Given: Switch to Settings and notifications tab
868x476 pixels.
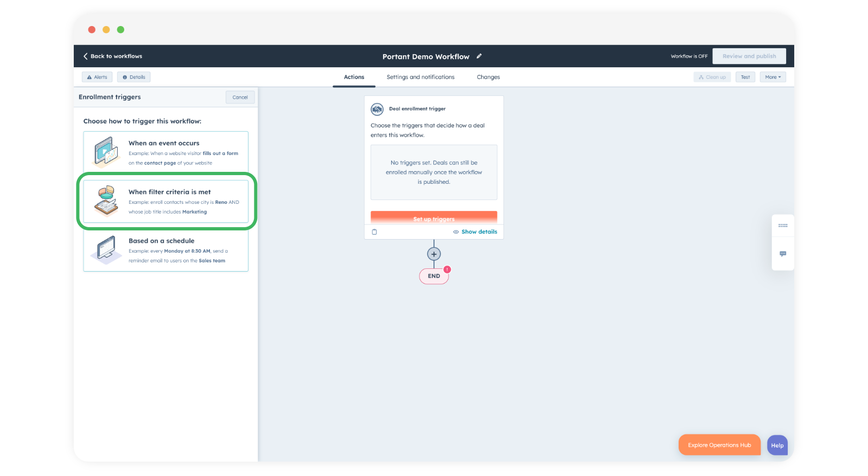Looking at the screenshot, I should (x=420, y=77).
